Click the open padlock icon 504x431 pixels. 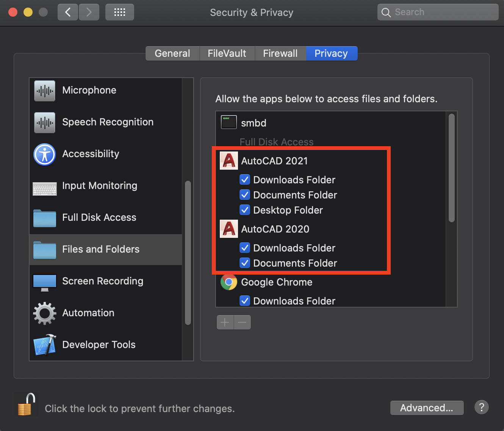click(x=26, y=404)
